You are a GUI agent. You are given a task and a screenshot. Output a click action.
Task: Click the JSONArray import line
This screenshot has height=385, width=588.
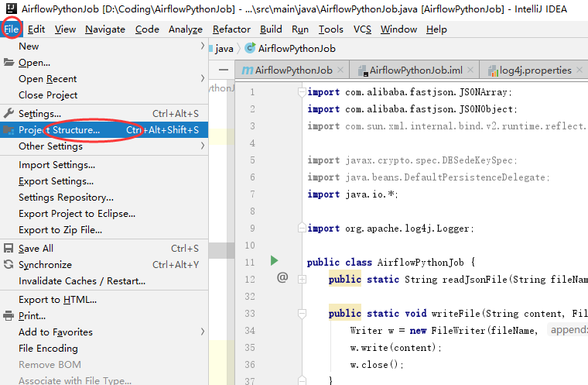coord(409,92)
